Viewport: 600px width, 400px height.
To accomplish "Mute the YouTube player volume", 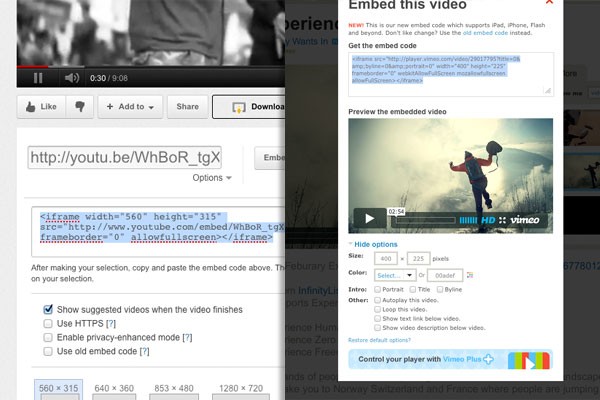I will click(x=72, y=78).
